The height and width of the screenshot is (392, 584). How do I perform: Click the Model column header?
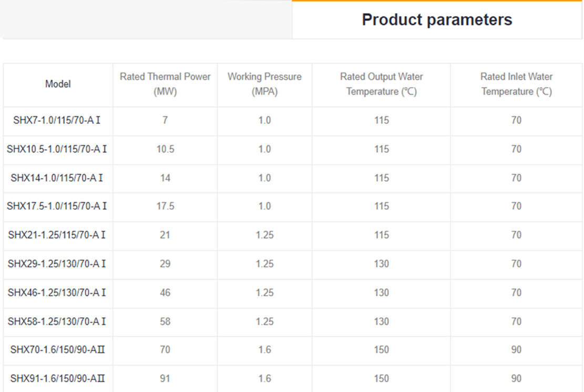(58, 84)
